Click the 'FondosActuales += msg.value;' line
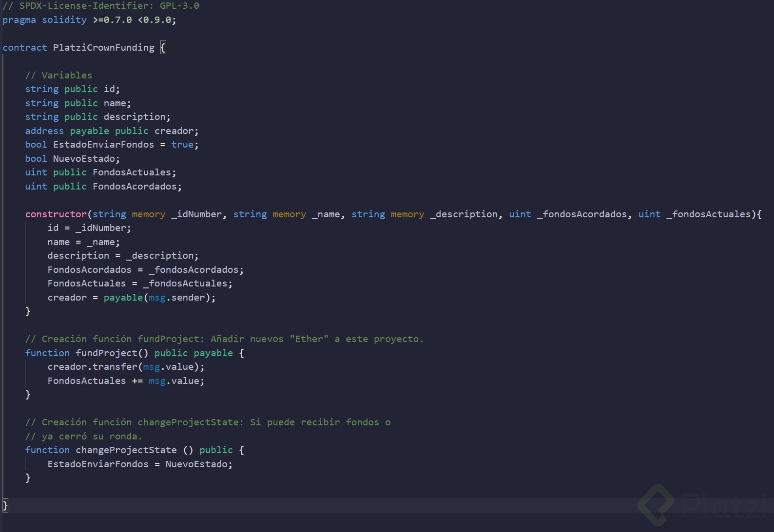 pyautogui.click(x=126, y=381)
